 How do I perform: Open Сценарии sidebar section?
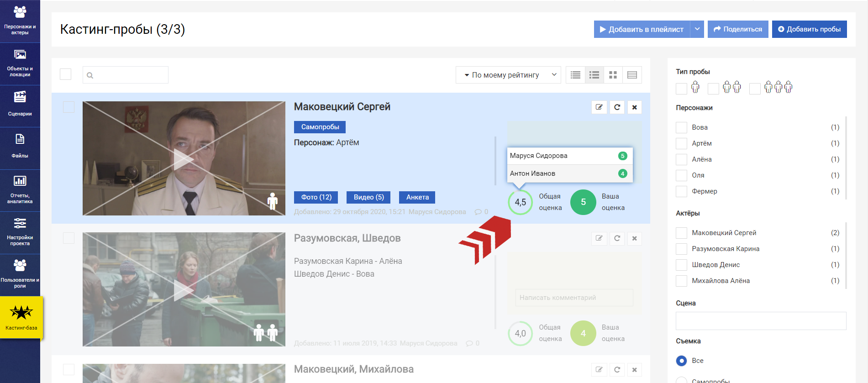[20, 106]
